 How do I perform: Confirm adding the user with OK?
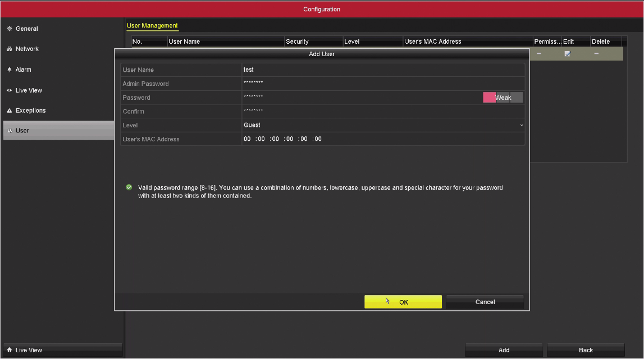[x=403, y=302]
